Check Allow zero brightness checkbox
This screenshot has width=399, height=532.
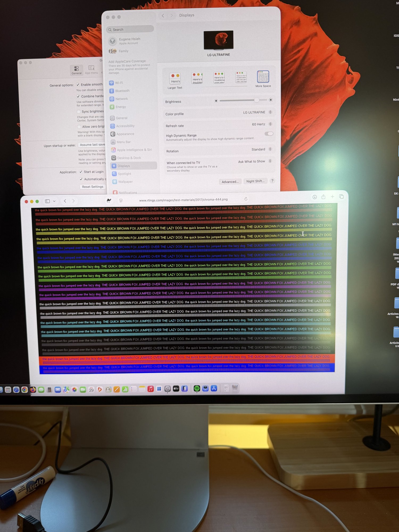79,127
